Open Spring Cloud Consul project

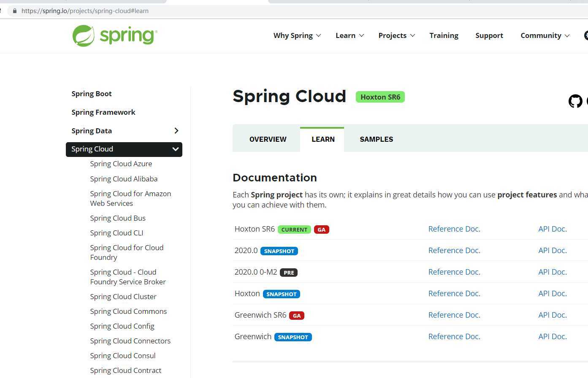tap(123, 356)
